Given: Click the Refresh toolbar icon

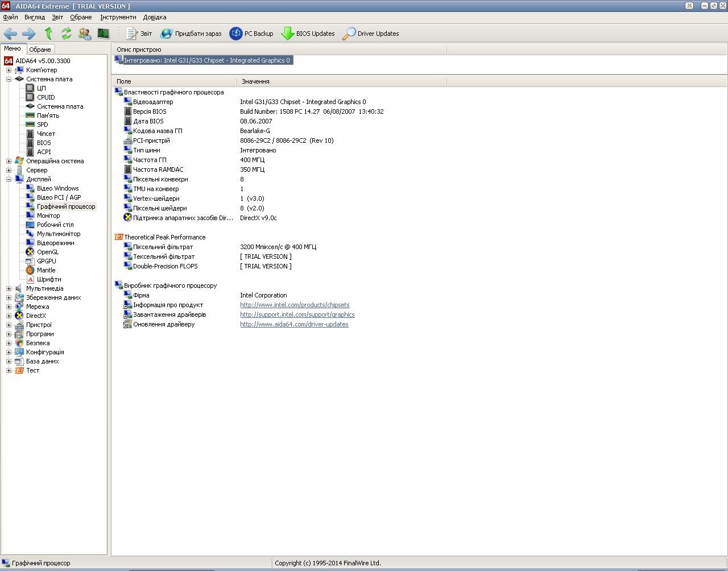Looking at the screenshot, I should click(x=67, y=34).
